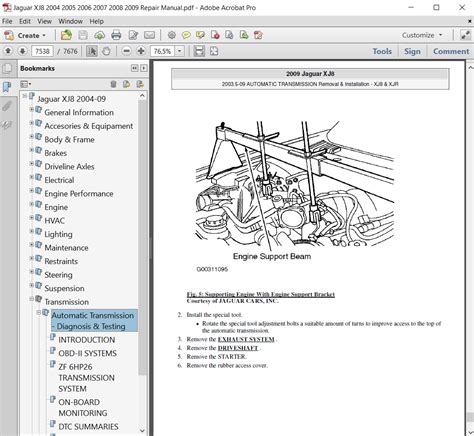Expand the General Information bookmark
474x436 pixels.
[x=31, y=109]
